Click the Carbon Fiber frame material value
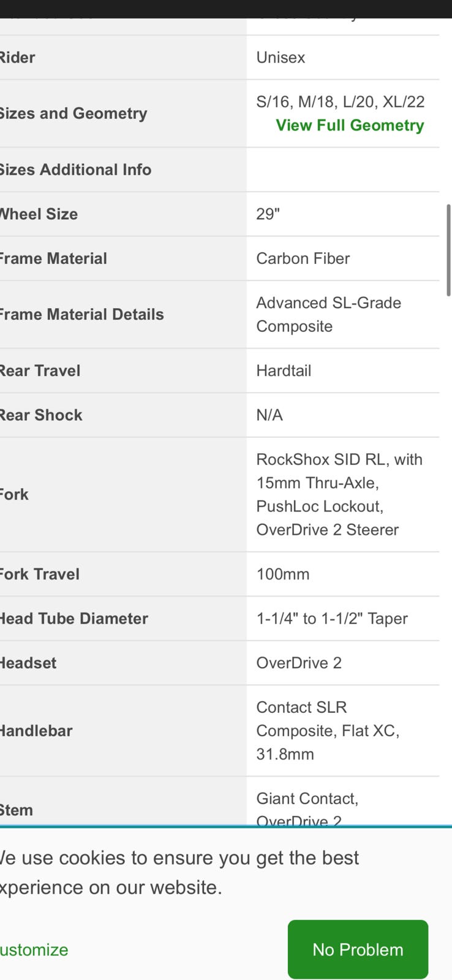This screenshot has width=452, height=980. click(x=303, y=258)
